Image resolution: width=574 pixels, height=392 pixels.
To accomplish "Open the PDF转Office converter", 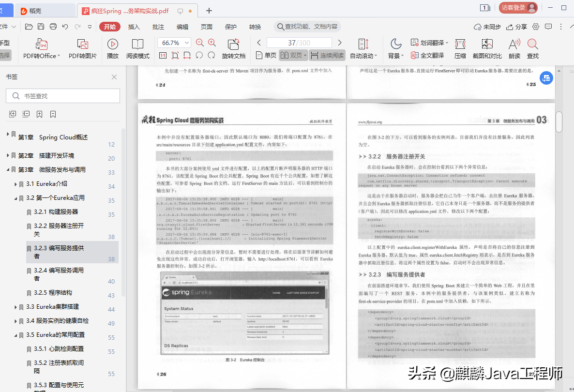I will coord(41,49).
